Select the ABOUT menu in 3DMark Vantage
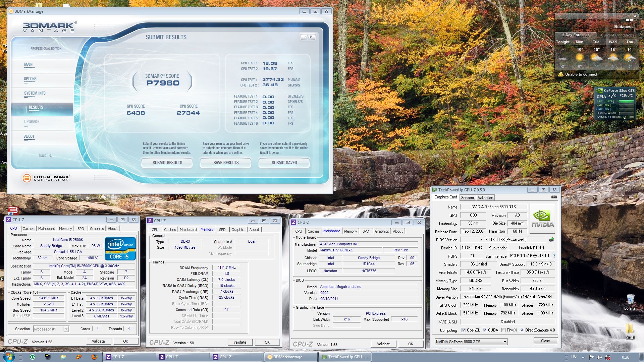This screenshot has height=362, width=644. coord(29,136)
